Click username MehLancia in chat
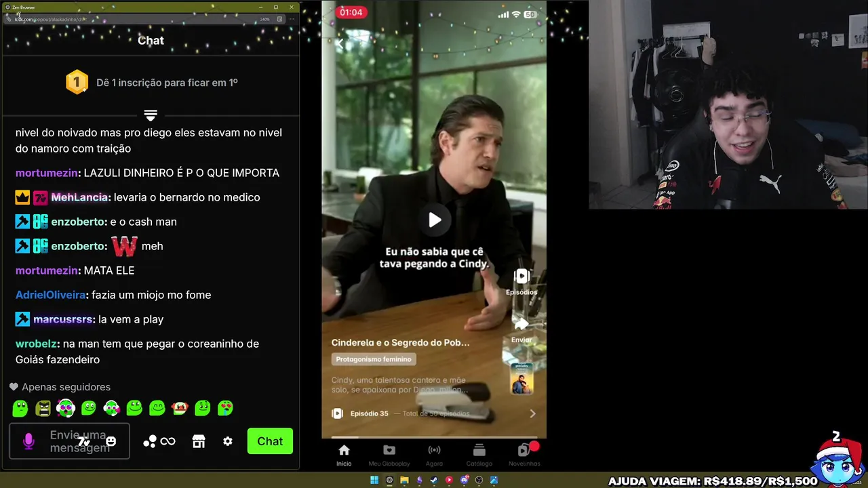Screen dimensions: 868x488 point(79,197)
